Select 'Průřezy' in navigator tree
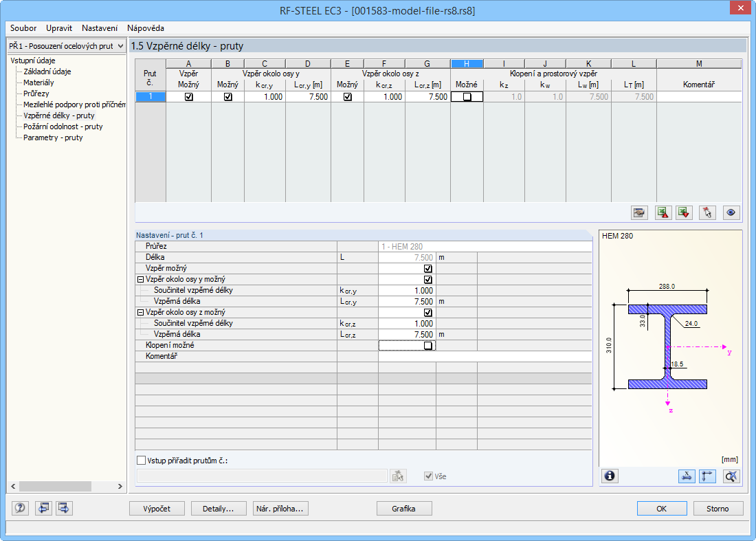This screenshot has height=541, width=756. coord(36,93)
